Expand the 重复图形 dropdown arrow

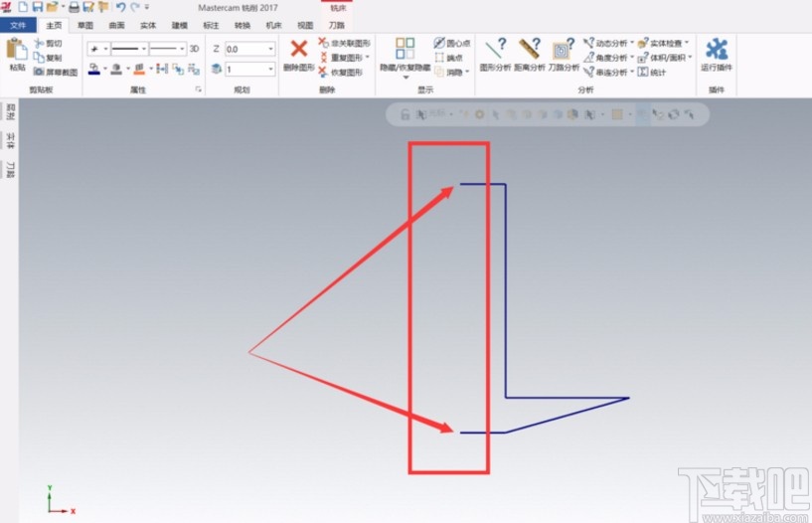[367, 57]
